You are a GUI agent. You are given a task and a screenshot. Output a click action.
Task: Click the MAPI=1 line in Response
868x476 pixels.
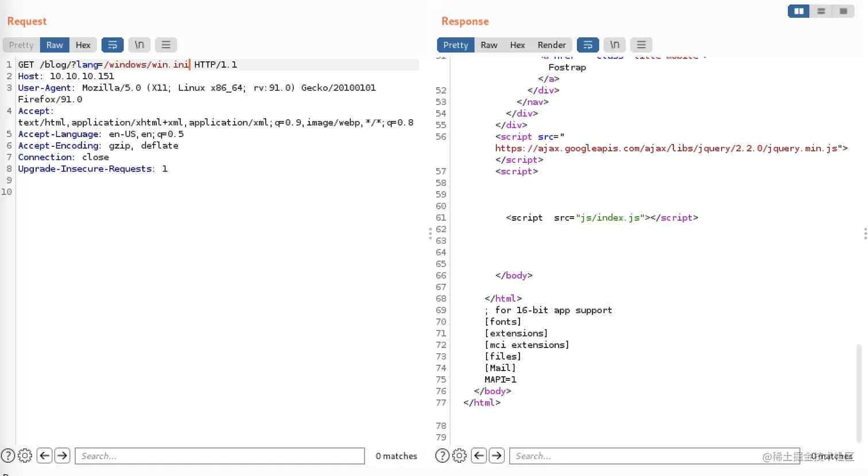tap(501, 379)
